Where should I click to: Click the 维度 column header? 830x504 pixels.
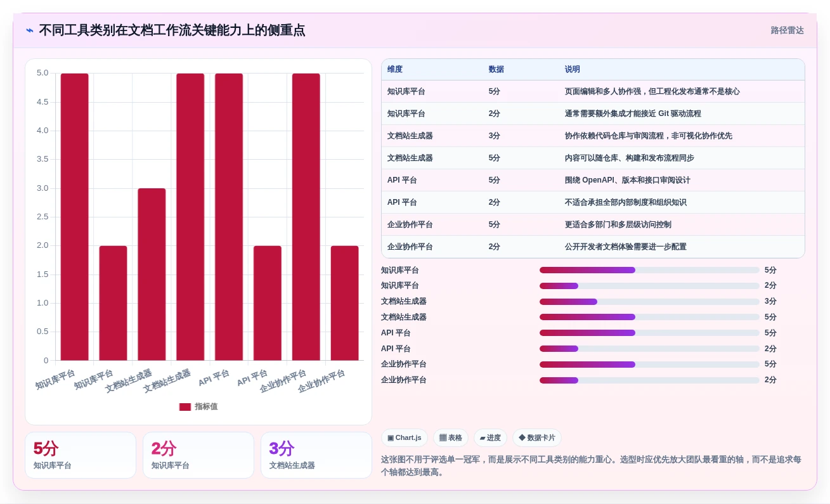395,70
